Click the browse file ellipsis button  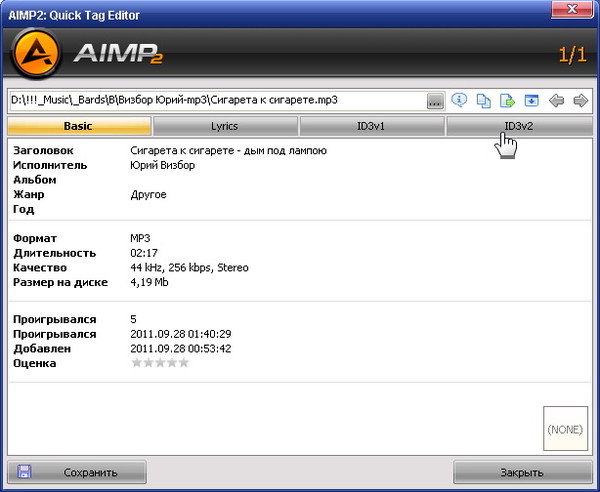tap(435, 101)
